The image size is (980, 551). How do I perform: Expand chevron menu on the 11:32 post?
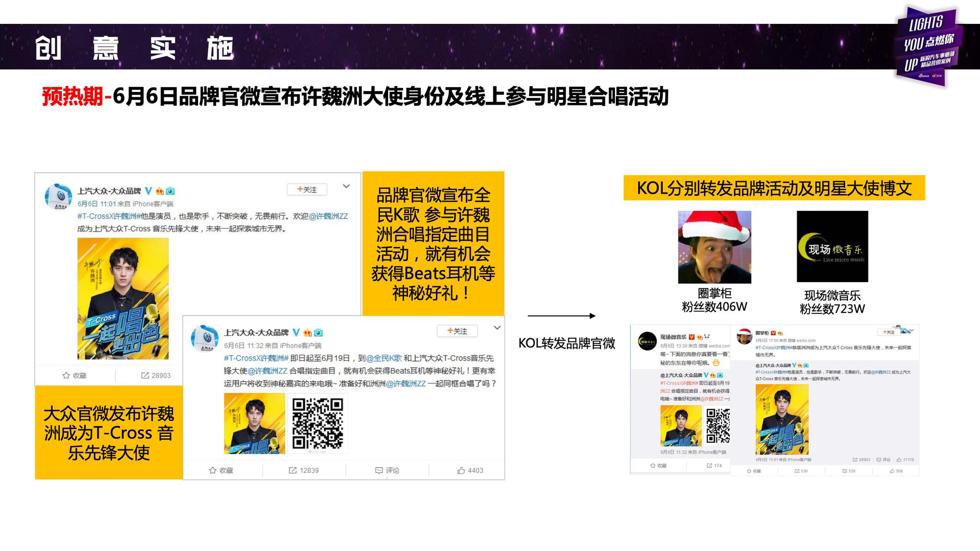pyautogui.click(x=497, y=328)
